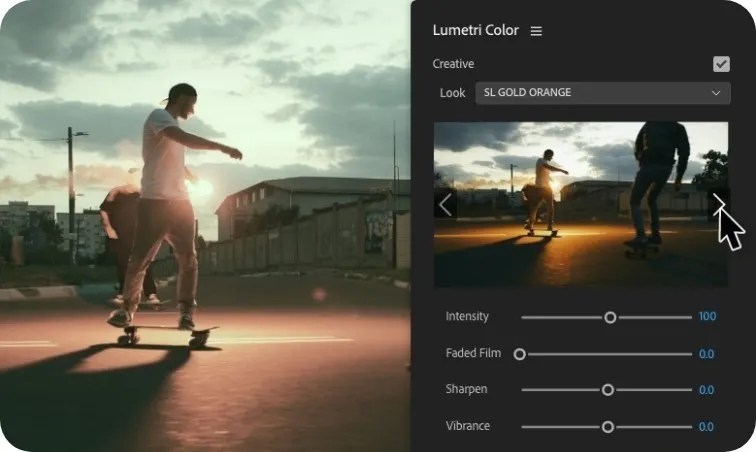
Task: Click the Intensity label
Action: click(x=467, y=316)
